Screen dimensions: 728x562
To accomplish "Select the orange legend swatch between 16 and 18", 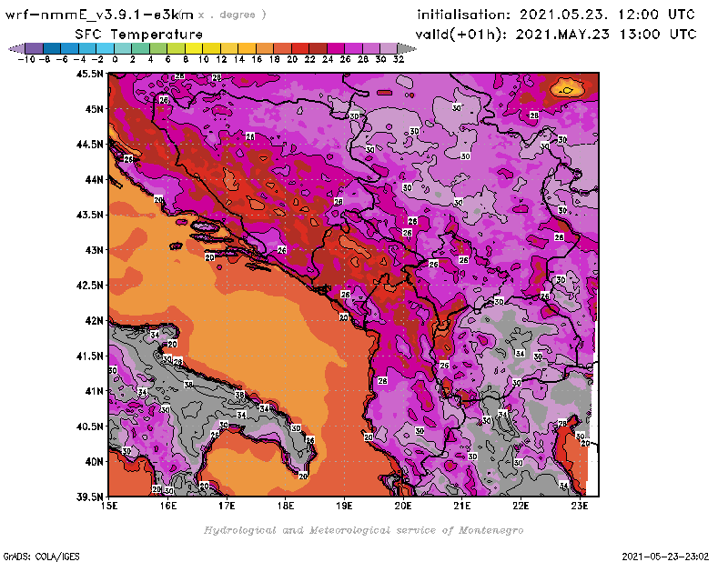I will click(265, 48).
